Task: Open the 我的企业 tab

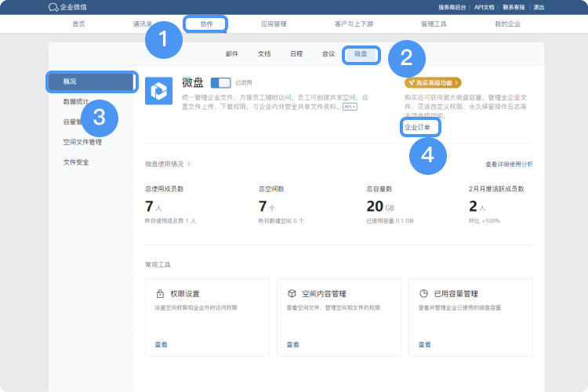Action: (x=507, y=24)
